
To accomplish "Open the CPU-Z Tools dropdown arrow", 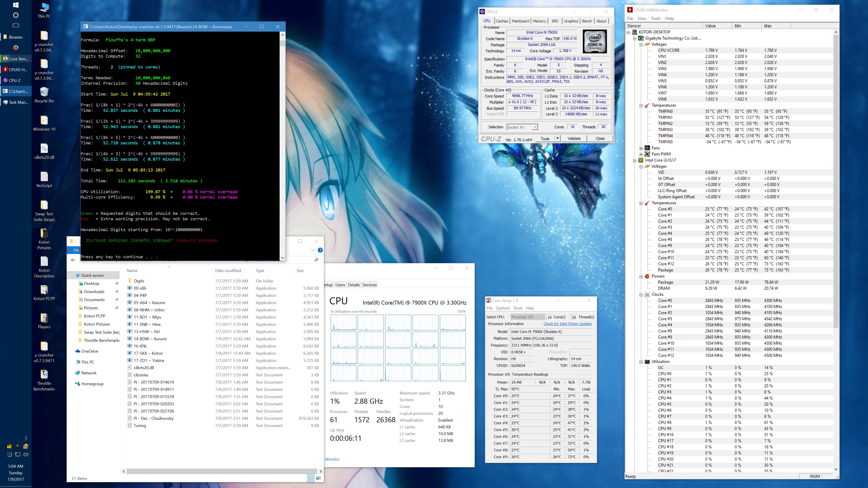I will pos(557,138).
